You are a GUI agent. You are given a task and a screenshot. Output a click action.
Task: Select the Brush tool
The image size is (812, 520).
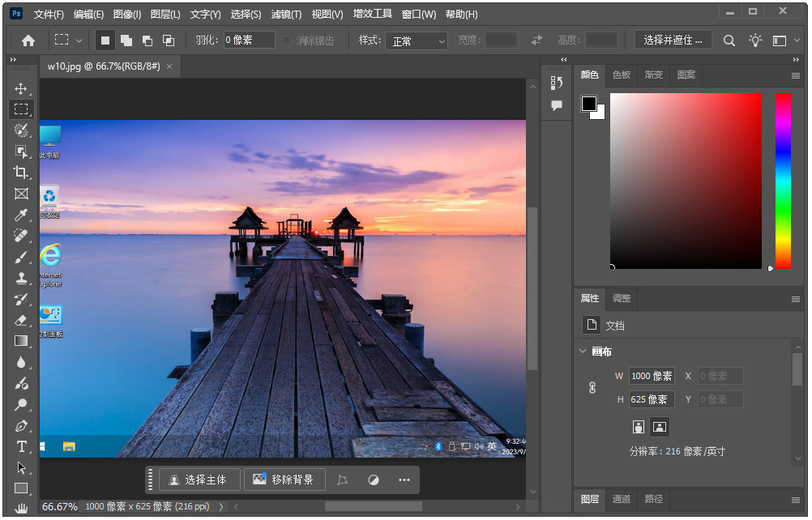click(21, 257)
